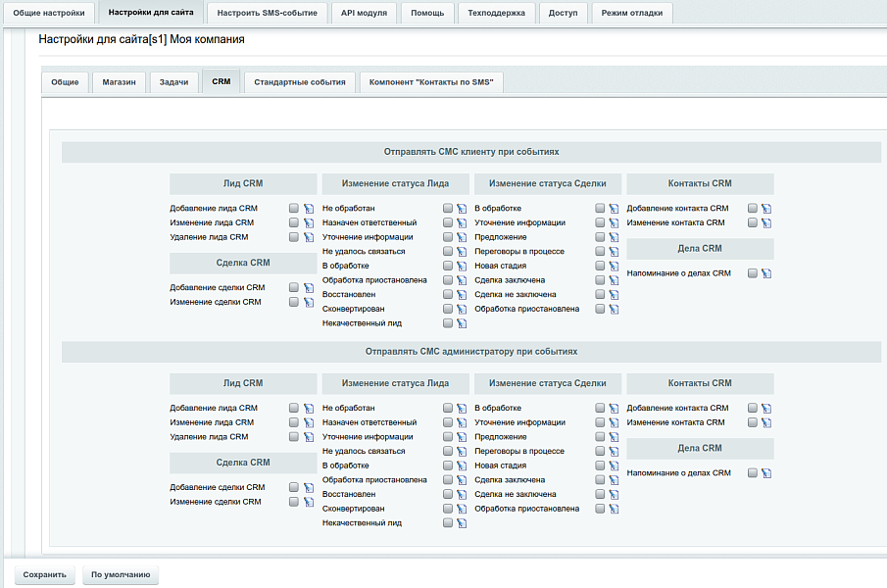The width and height of the screenshot is (887, 588).
Task: Open template icon for administrator 'Новая стадия'
Action: (614, 465)
